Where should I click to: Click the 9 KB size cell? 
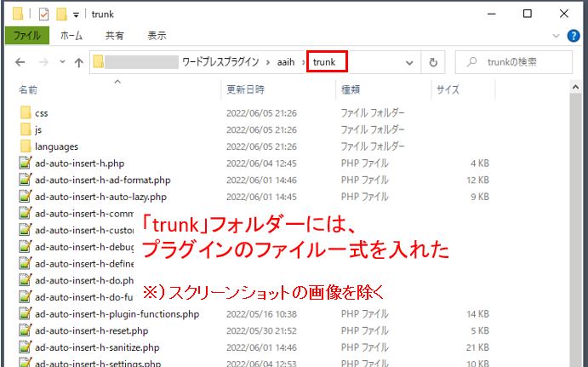click(480, 197)
